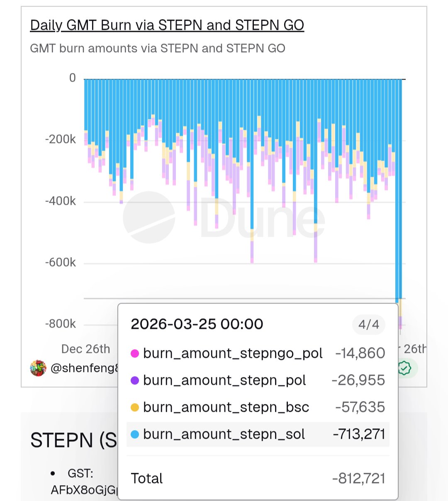
Task: Click pink dot for burn_amount_stepngo_pol
Action: pos(135,353)
